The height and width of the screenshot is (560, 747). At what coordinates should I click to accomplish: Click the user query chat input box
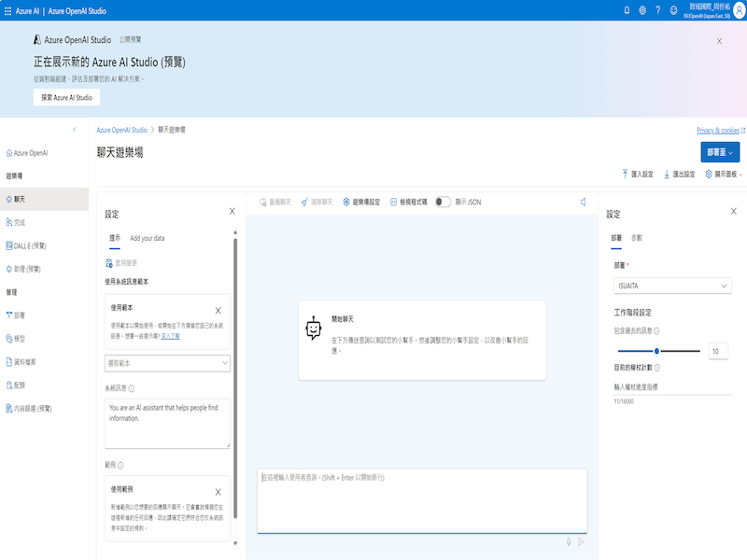(421, 499)
